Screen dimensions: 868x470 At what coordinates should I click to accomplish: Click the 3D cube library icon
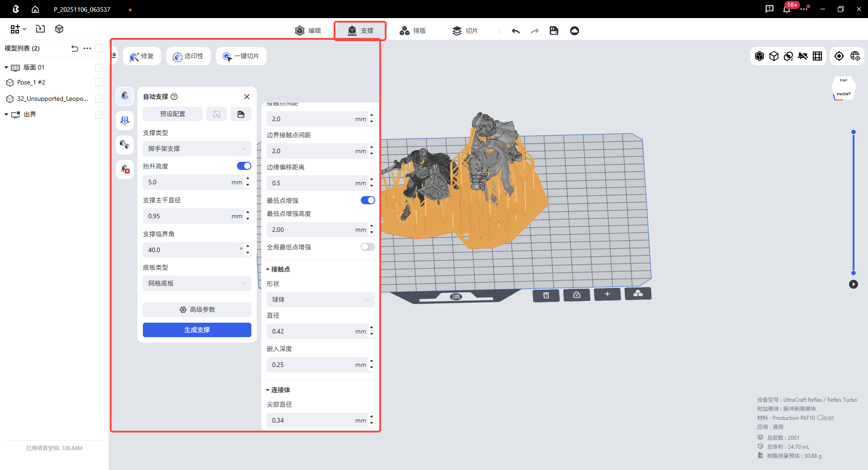pos(59,29)
